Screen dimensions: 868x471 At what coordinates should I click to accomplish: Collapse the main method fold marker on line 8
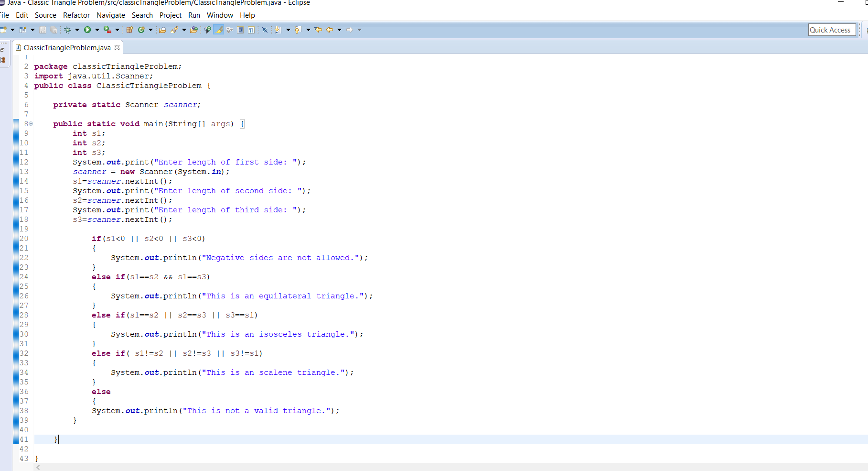click(x=31, y=124)
